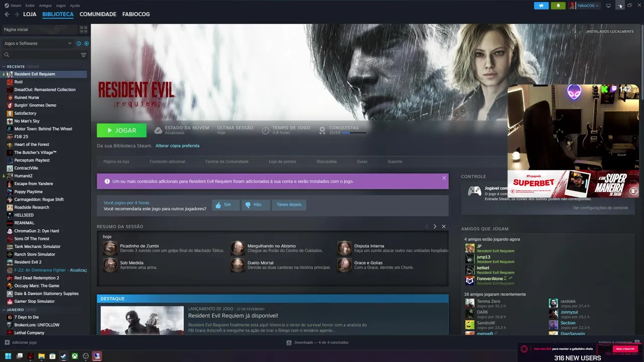The width and height of the screenshot is (644, 362).
Task: Open Windows Start menu
Action: point(8,356)
